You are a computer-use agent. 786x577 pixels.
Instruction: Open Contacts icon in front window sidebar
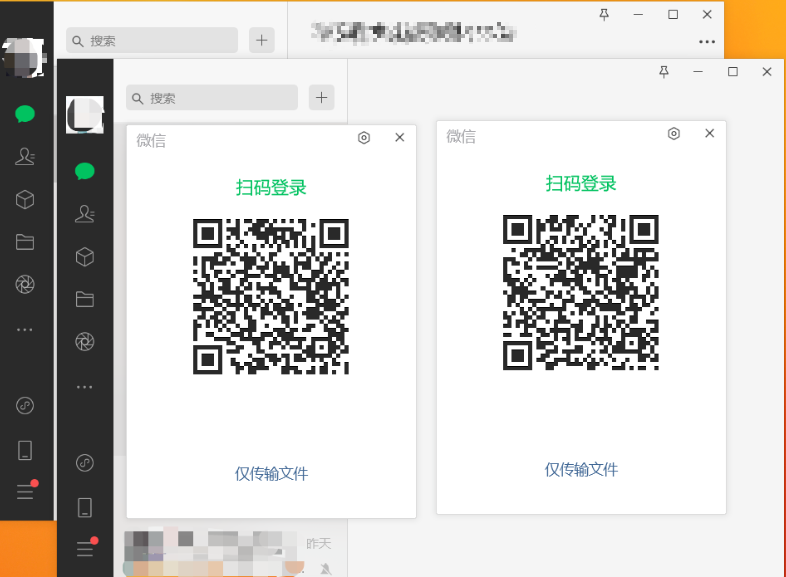click(x=85, y=214)
